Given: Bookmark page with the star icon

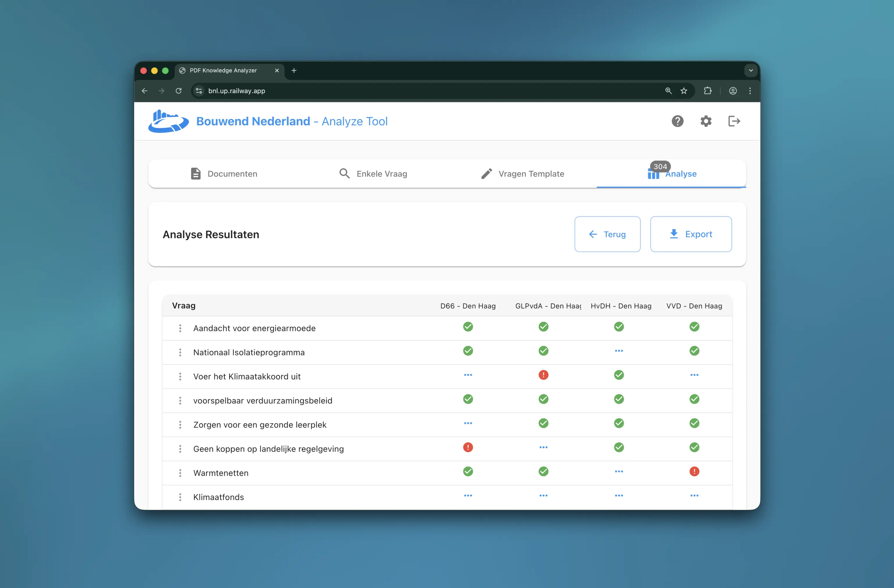Looking at the screenshot, I should click(684, 91).
